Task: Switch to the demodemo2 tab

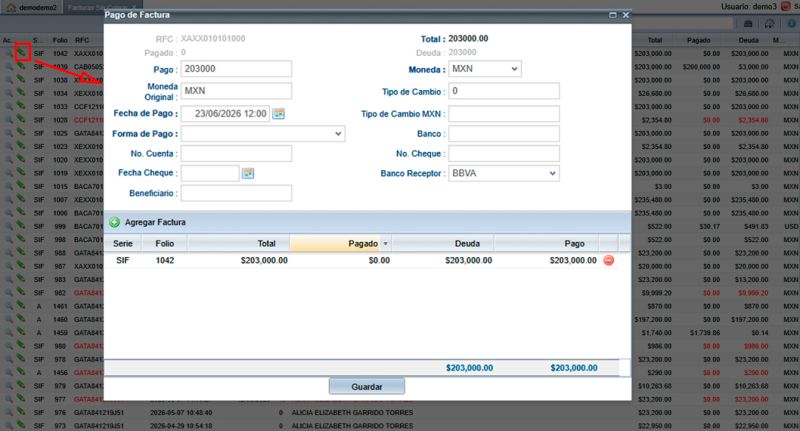Action: [32, 8]
